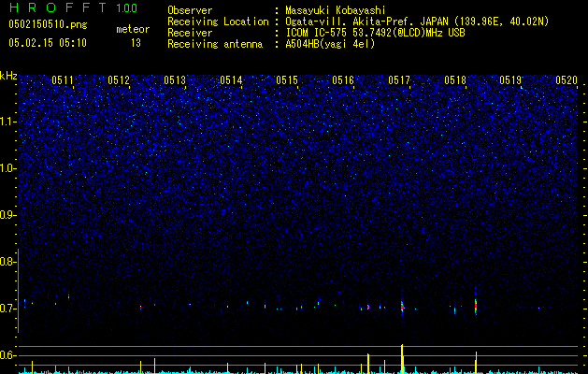The width and height of the screenshot is (588, 374).
Task: Click the 1.1 frequency axis label
Action: point(8,122)
